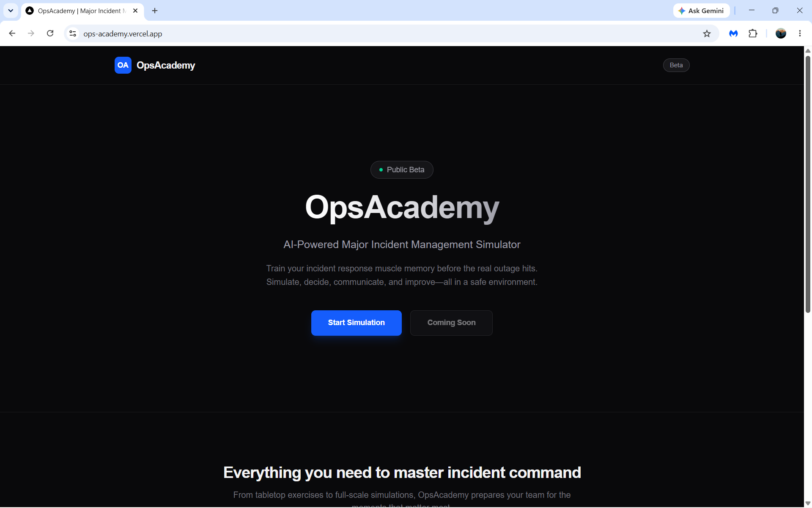Click the large OpsAcademy hero heading

[402, 207]
